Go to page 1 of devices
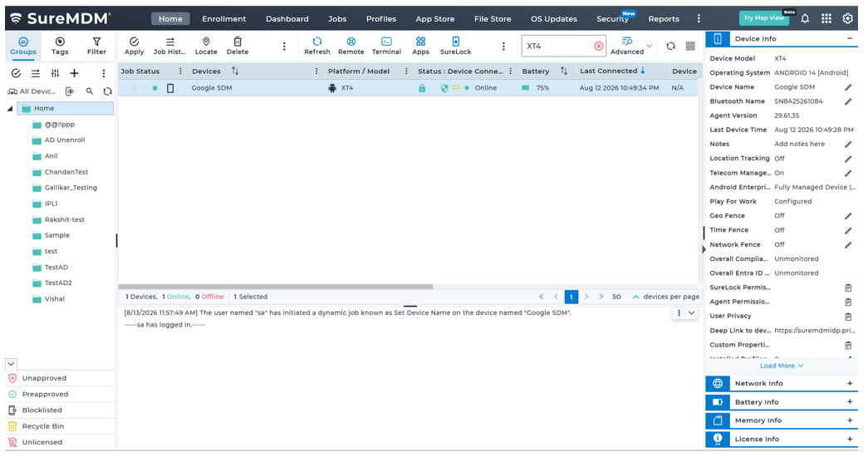 click(571, 297)
